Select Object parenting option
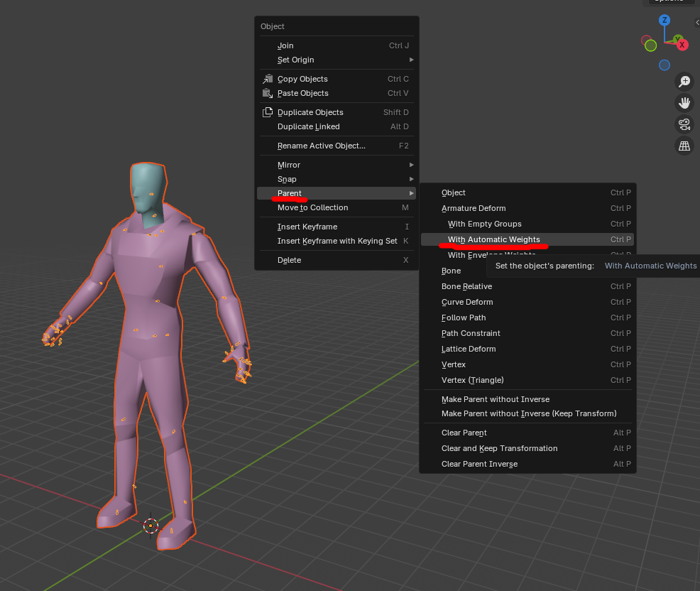The height and width of the screenshot is (591, 700). 527,193
